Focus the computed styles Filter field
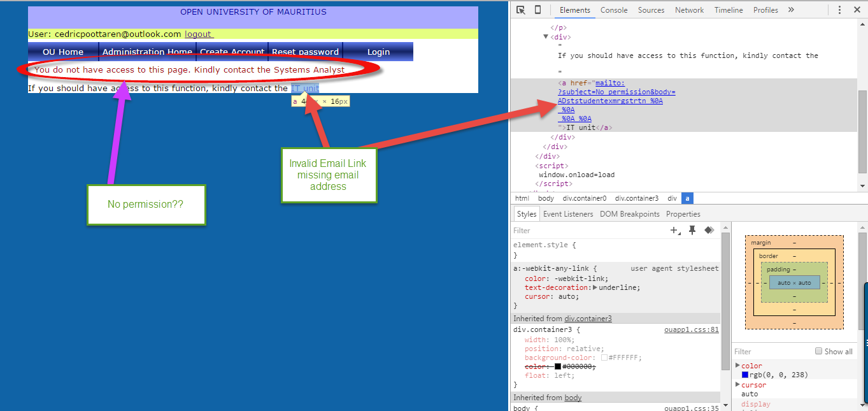Screen dimensions: 868x411 point(772,352)
